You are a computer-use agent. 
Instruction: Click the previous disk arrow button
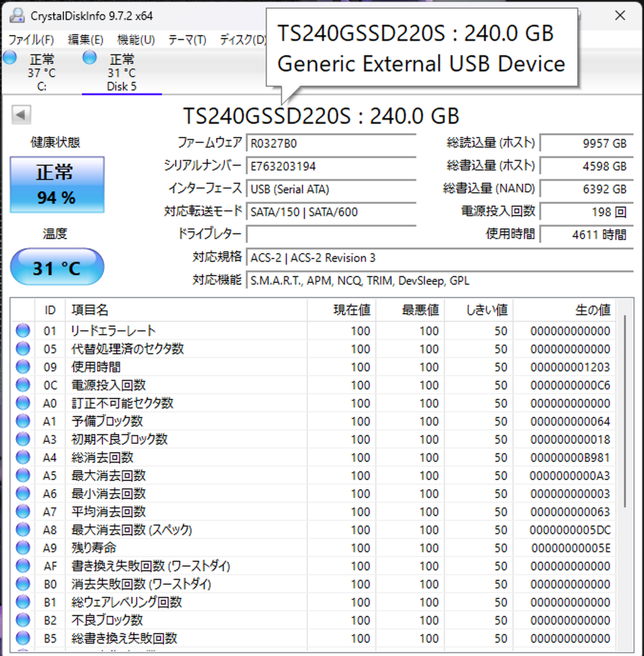[21, 115]
